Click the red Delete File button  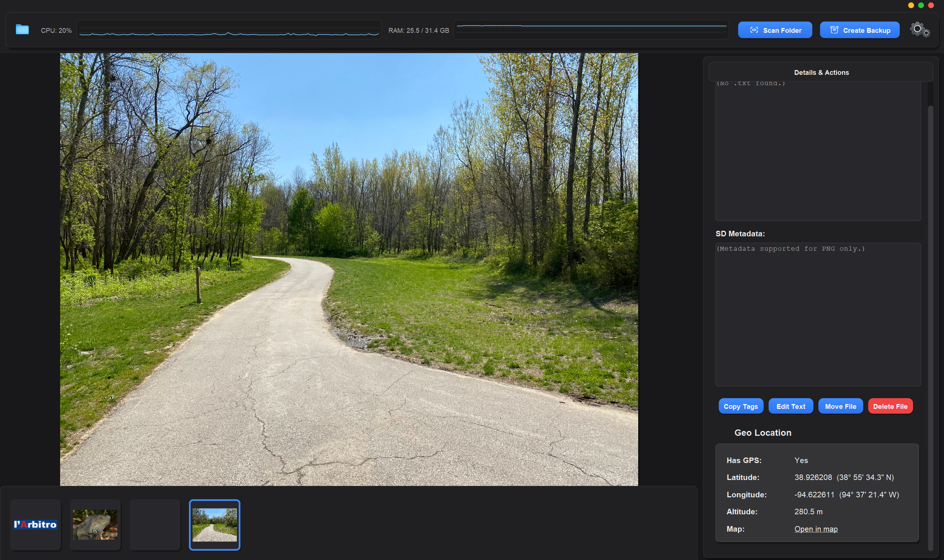coord(890,406)
